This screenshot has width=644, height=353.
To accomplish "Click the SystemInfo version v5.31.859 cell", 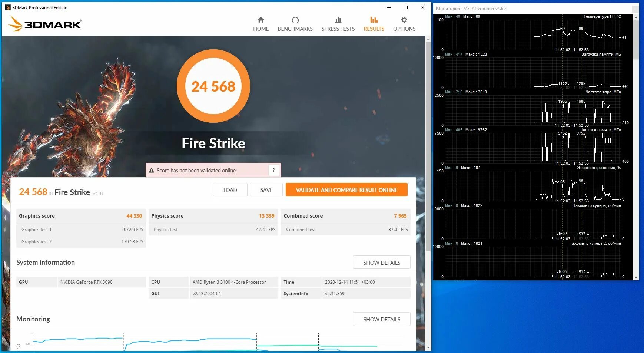I will click(366, 294).
